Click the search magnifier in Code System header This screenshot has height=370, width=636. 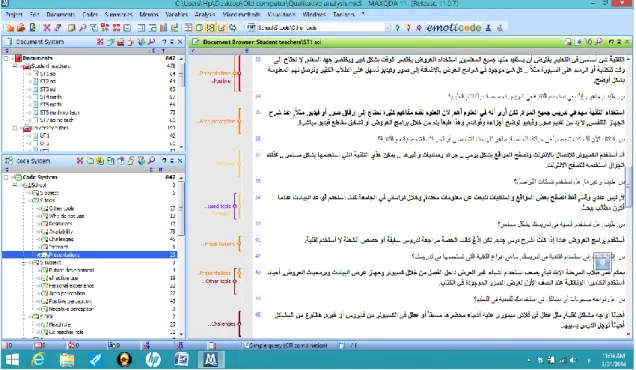(x=151, y=161)
